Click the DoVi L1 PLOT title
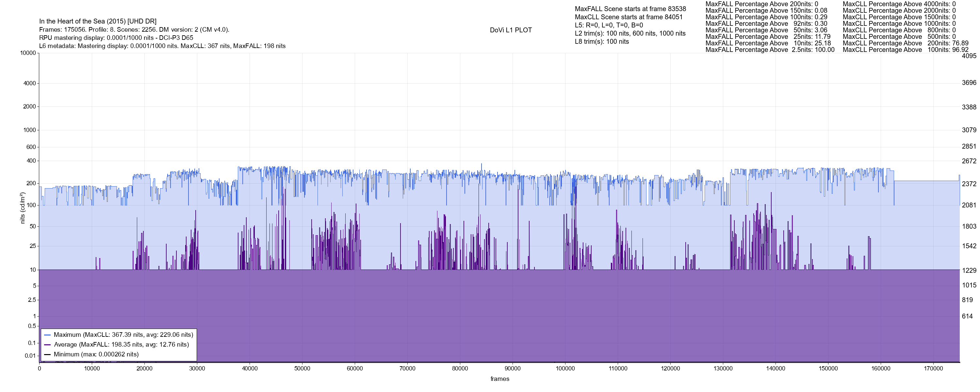Viewport: 980px width, 392px height. pyautogui.click(x=511, y=30)
